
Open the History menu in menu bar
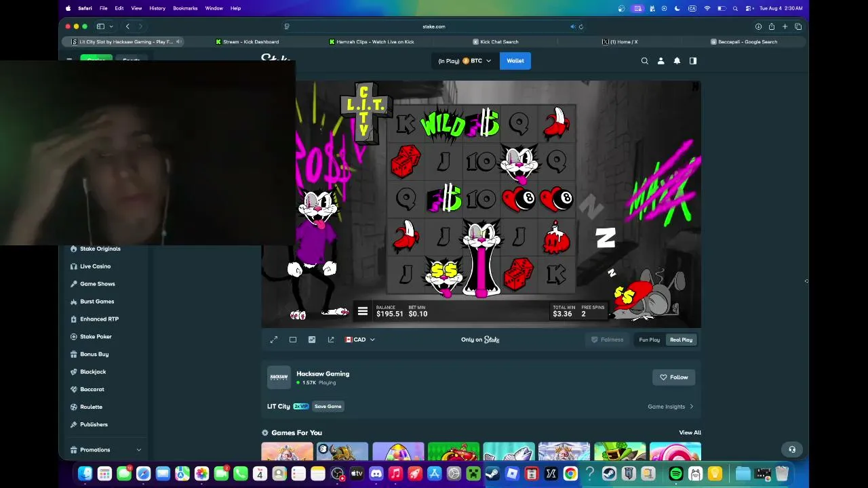tap(157, 8)
